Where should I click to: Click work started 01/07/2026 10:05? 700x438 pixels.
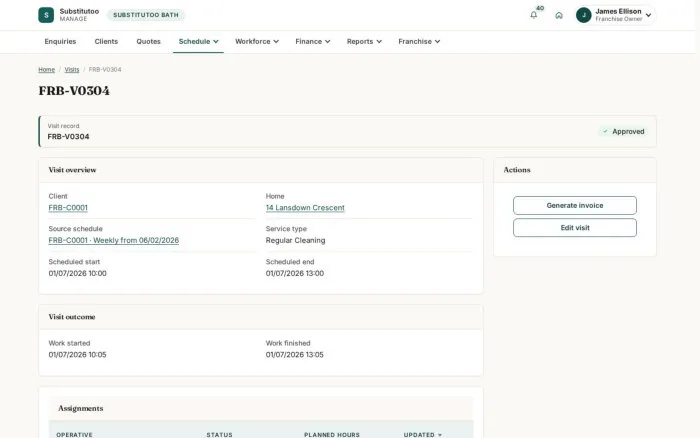pos(77,355)
